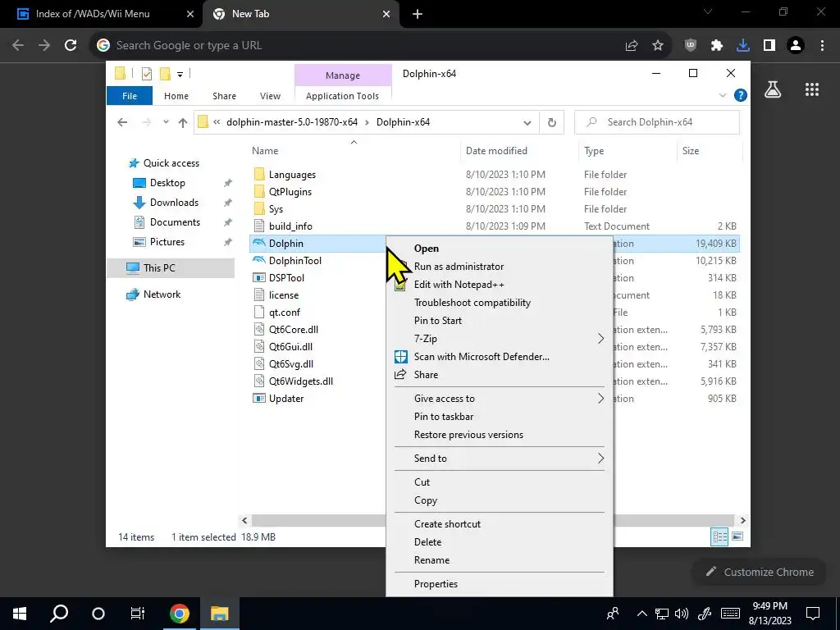Switch to details view in Explorer status bar

point(719,536)
